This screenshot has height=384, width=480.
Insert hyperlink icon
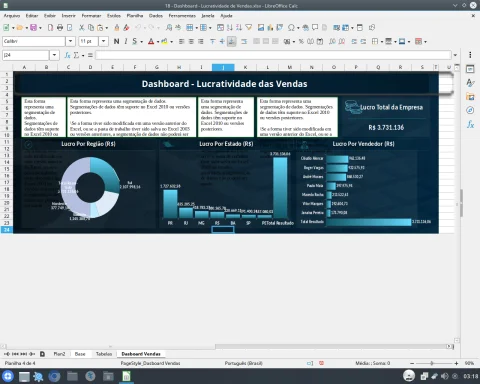click(305, 28)
